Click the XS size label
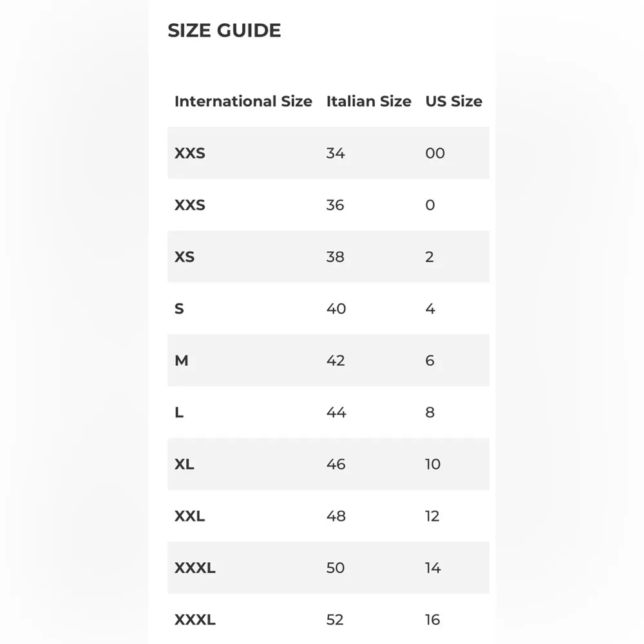 coord(184,257)
